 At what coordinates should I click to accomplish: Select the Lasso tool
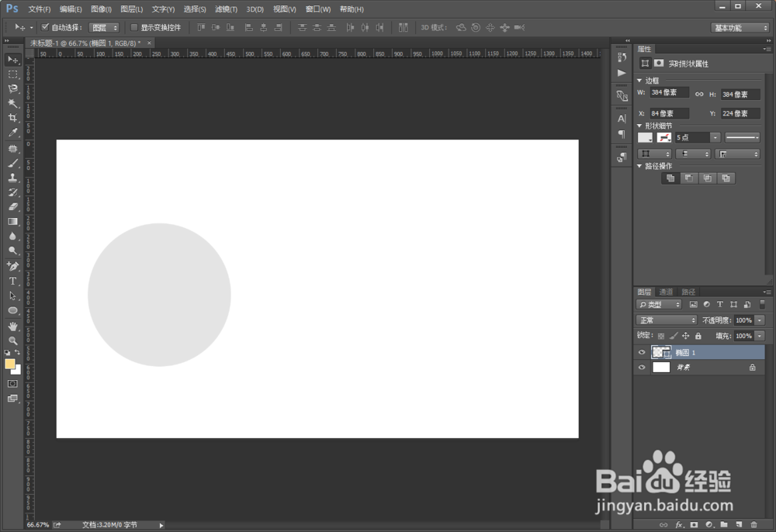click(13, 89)
